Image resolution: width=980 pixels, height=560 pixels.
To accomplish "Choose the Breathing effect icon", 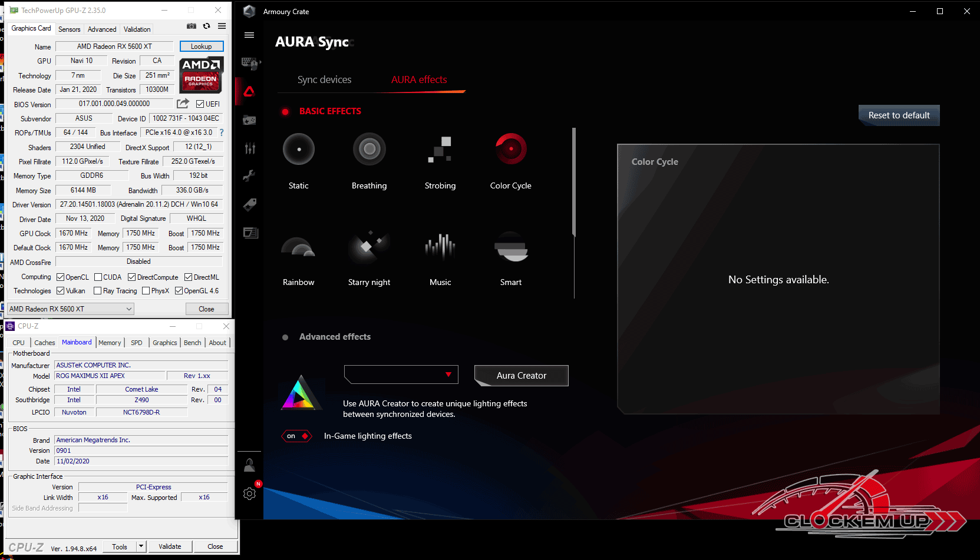I will (x=369, y=149).
